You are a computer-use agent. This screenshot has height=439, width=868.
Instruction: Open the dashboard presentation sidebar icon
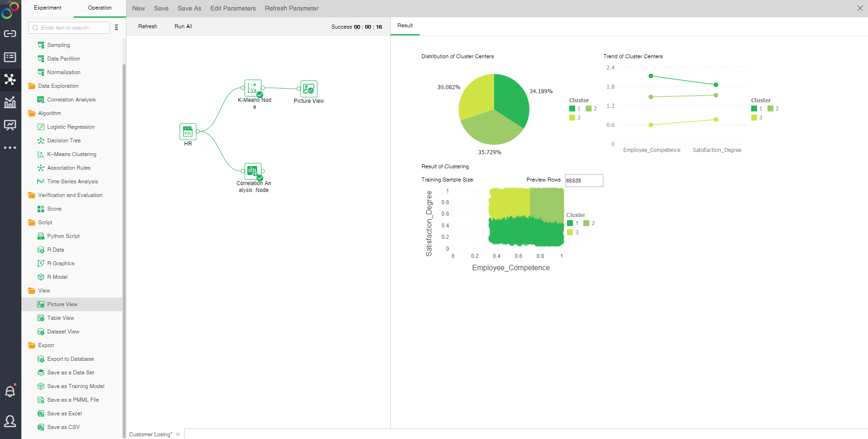(x=10, y=125)
